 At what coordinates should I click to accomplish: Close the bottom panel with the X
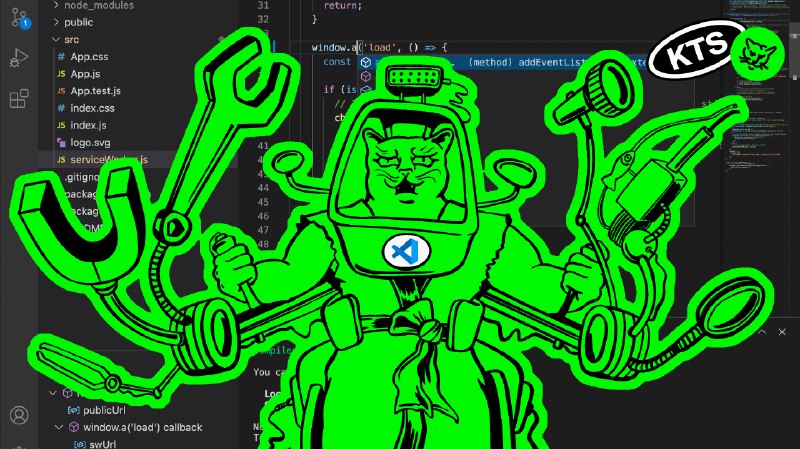coord(782,332)
